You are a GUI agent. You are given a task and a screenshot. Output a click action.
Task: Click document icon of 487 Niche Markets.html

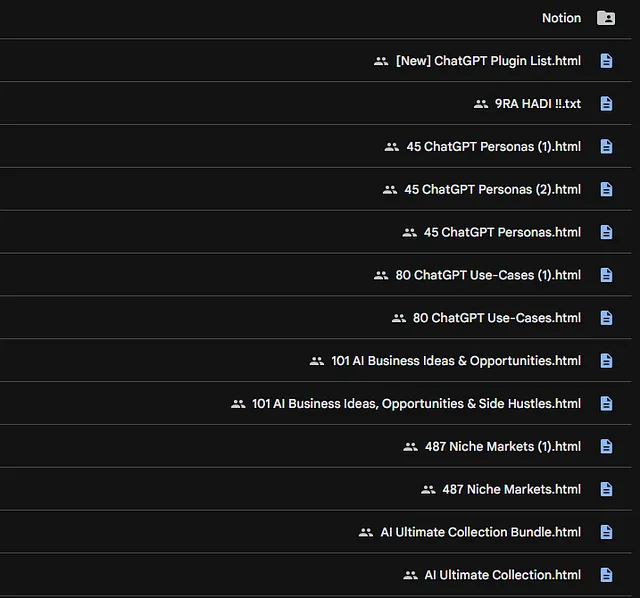606,489
